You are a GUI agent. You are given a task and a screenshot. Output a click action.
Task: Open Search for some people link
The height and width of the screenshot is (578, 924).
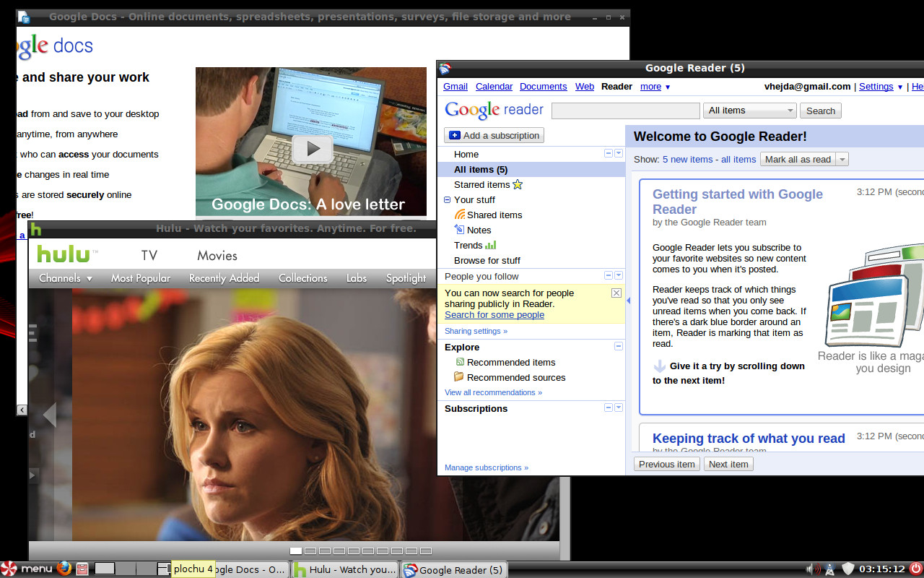pos(494,315)
